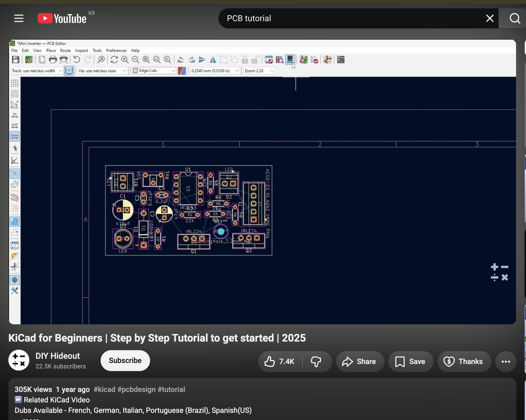The image size is (526, 420).
Task: Open the Edge.Cuts layer dropdown
Action: [153, 70]
